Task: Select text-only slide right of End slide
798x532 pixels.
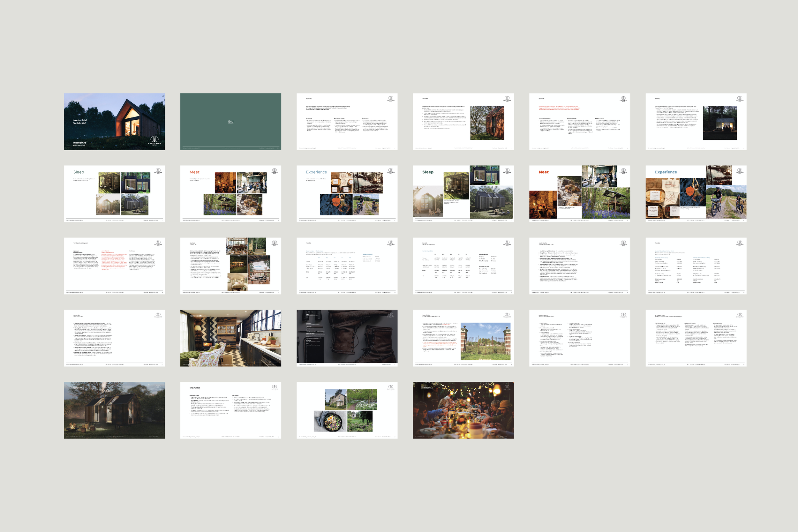Action: click(347, 122)
